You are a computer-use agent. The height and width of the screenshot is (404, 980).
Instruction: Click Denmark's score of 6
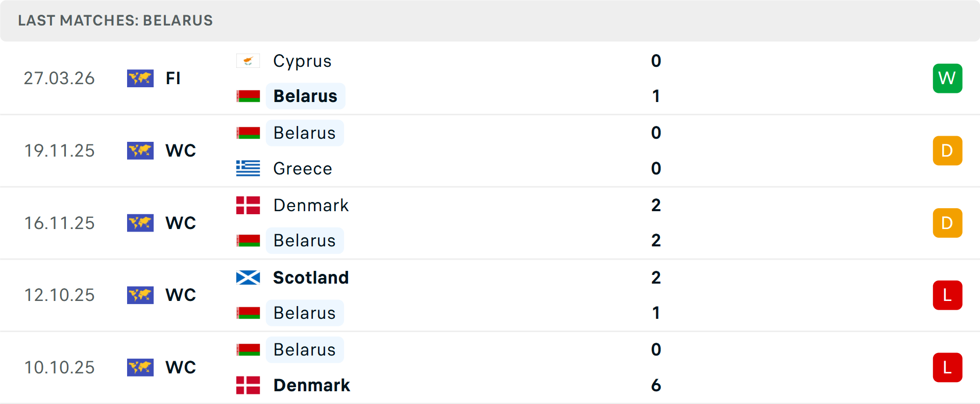pyautogui.click(x=656, y=385)
